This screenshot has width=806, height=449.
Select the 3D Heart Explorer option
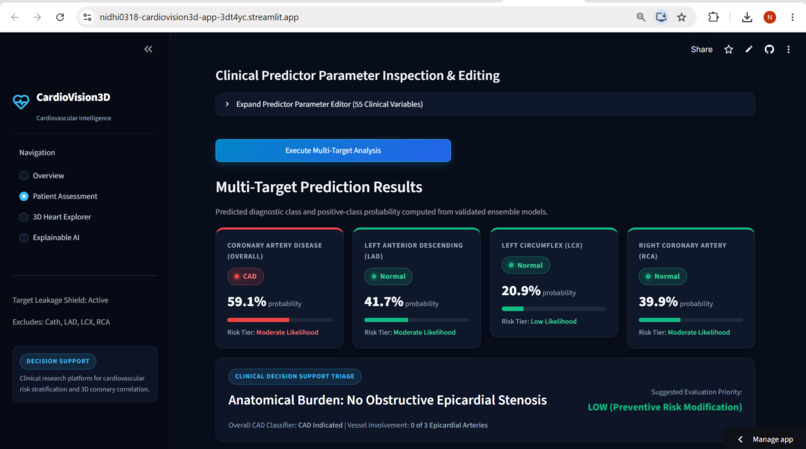pos(55,217)
